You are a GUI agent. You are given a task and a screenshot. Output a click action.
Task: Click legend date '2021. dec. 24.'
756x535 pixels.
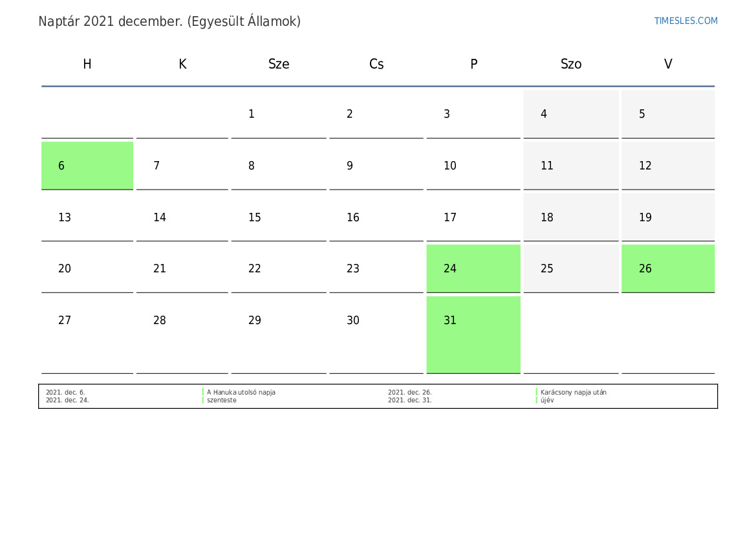click(67, 400)
